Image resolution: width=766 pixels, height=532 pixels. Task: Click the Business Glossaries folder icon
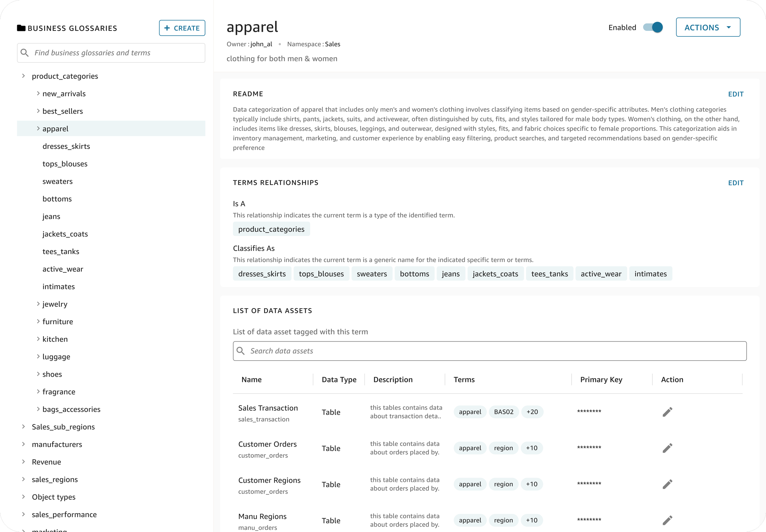click(x=21, y=28)
